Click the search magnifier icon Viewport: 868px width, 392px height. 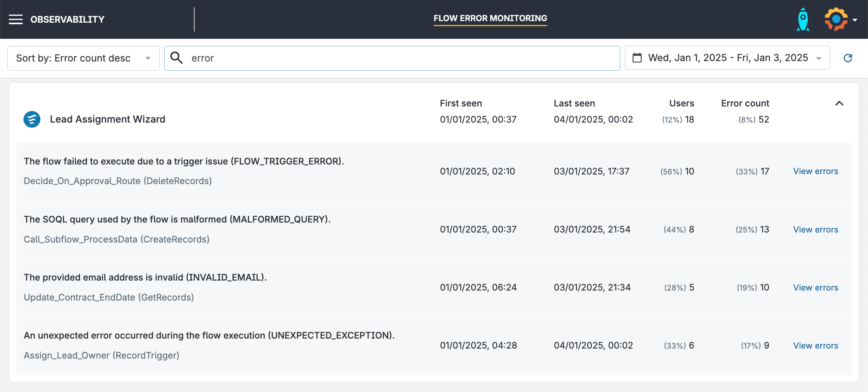click(177, 58)
